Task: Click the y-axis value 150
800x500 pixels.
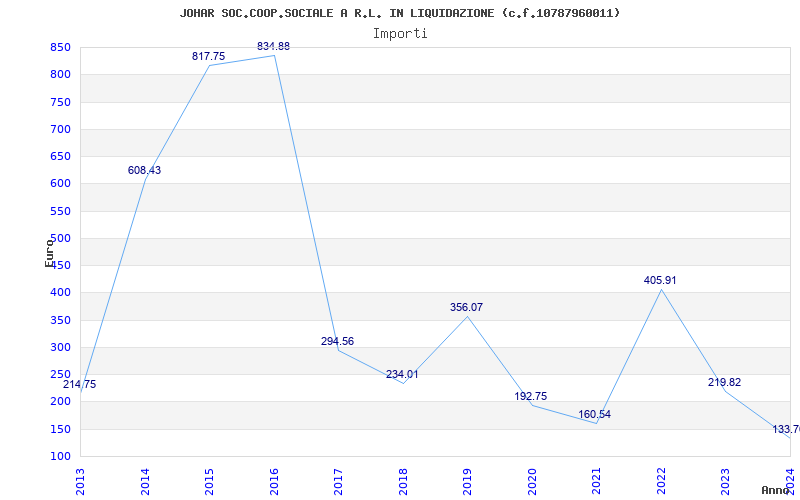Action: pos(60,430)
